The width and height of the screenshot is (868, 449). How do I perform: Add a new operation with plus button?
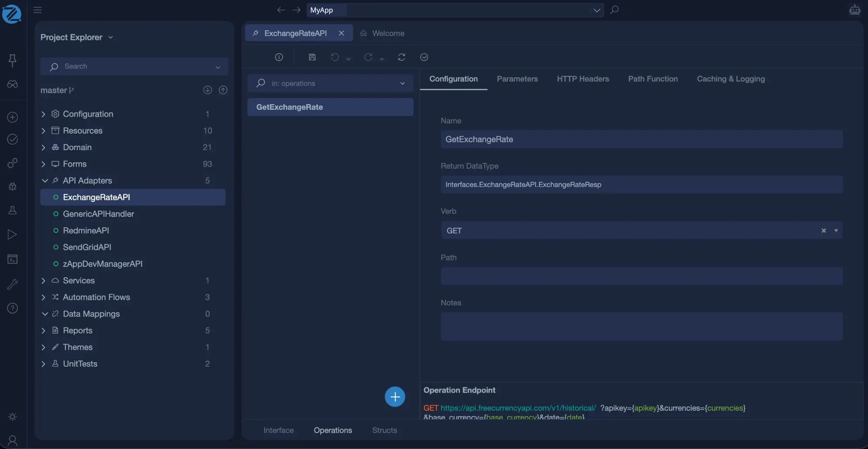[x=395, y=397]
